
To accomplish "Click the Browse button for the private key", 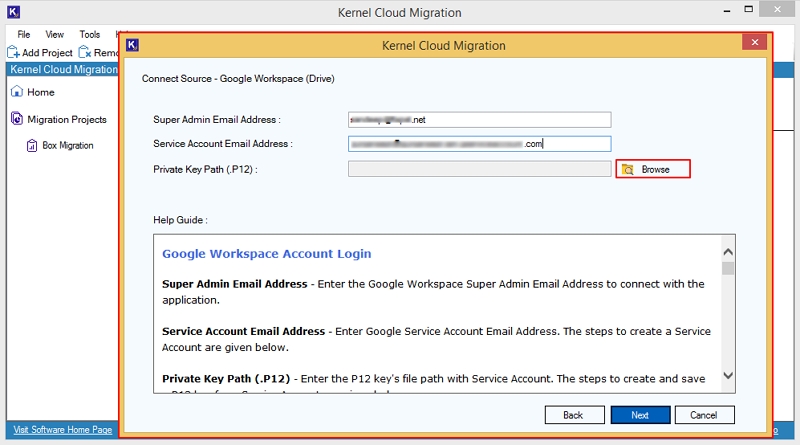I will (653, 169).
